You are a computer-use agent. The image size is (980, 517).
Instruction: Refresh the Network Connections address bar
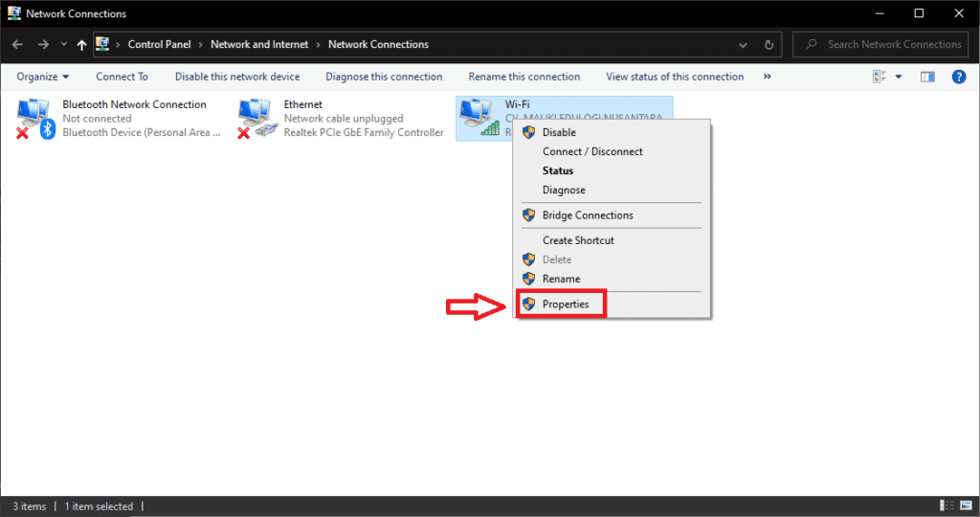tap(769, 45)
